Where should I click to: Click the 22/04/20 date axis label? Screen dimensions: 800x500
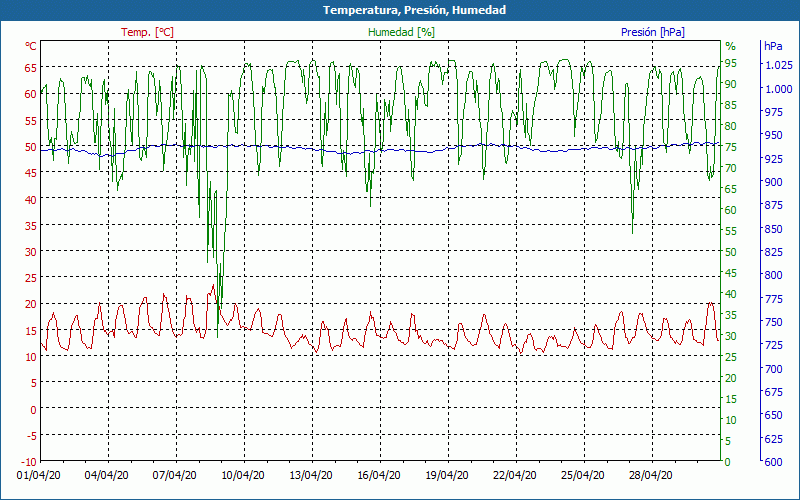pos(515,475)
